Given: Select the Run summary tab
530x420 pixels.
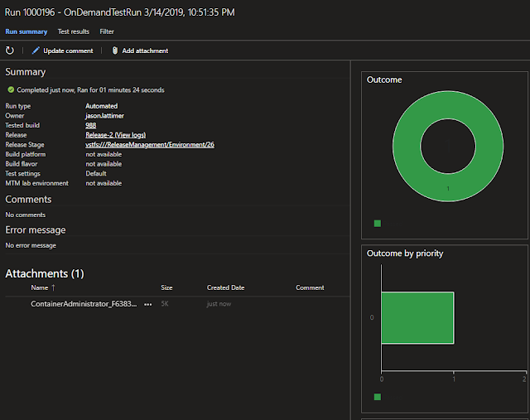Looking at the screenshot, I should (26, 31).
